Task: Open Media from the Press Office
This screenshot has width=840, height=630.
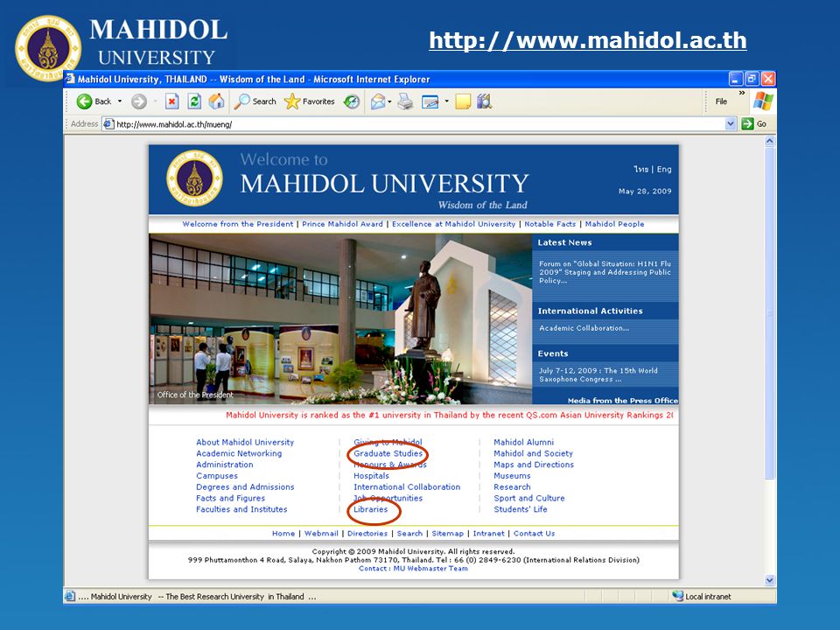Action: 622,400
